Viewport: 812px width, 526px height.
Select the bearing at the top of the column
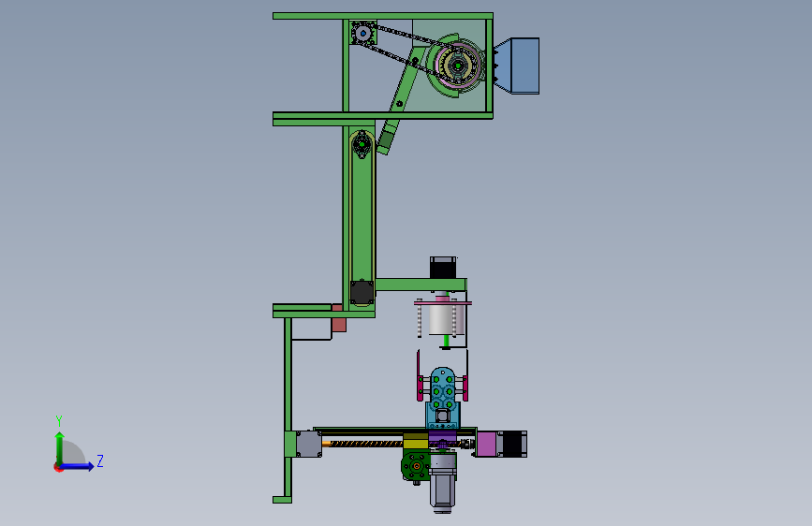(x=362, y=143)
